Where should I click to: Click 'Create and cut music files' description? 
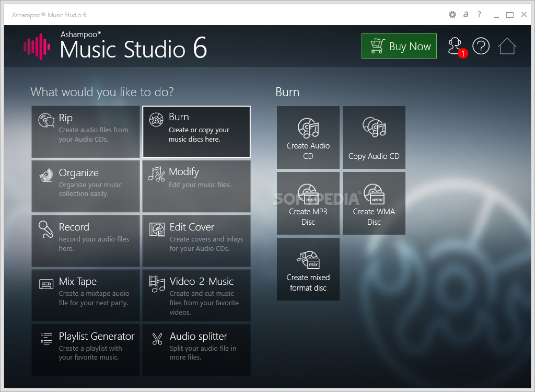click(x=204, y=303)
